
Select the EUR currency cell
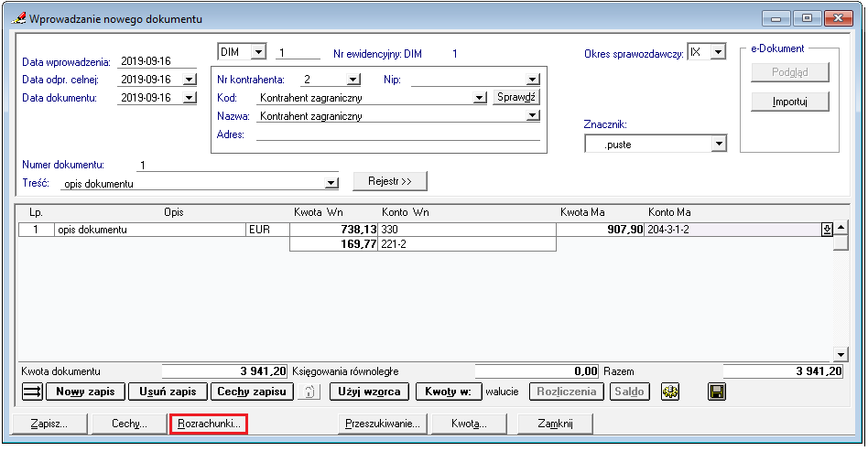267,229
